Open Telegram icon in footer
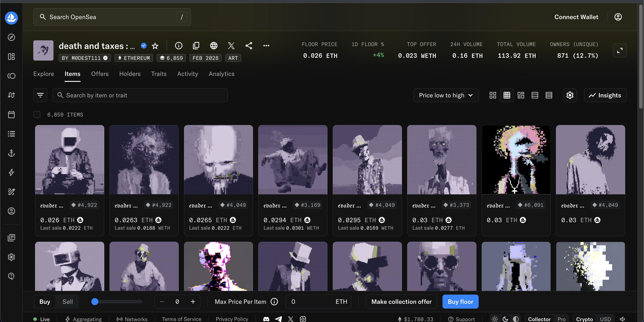644x322 pixels. 278,319
